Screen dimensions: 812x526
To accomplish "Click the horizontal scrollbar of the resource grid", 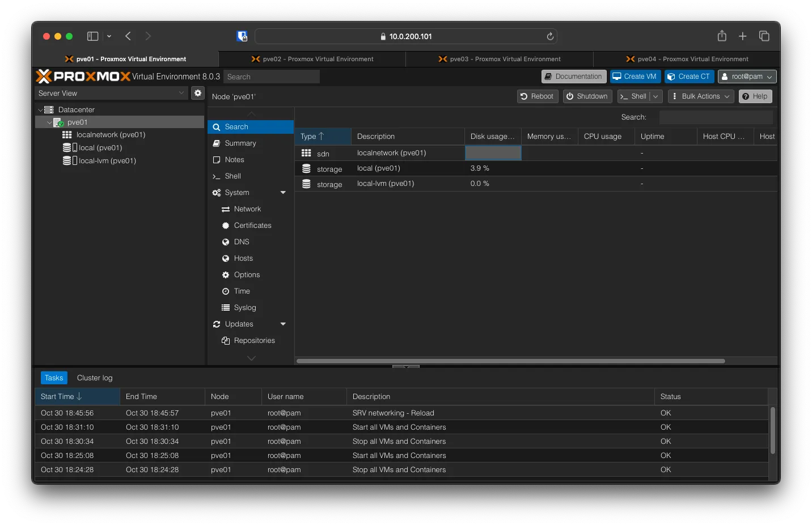I will 510,361.
